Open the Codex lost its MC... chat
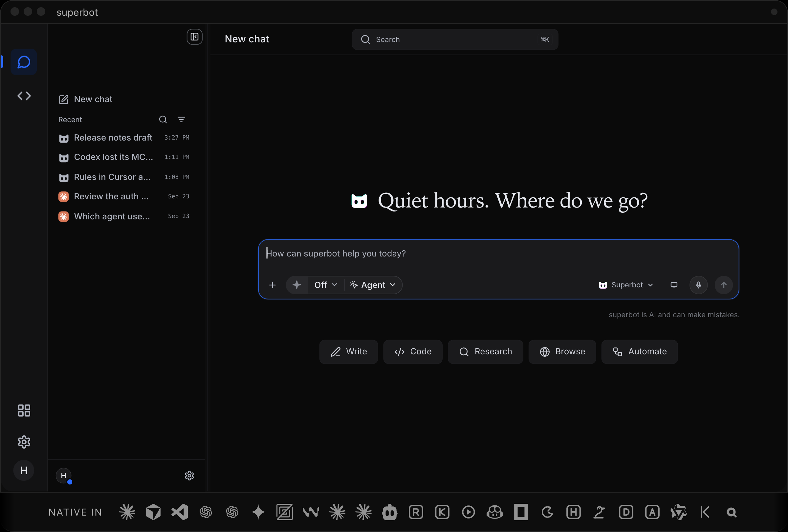This screenshot has height=532, width=788. (124, 157)
